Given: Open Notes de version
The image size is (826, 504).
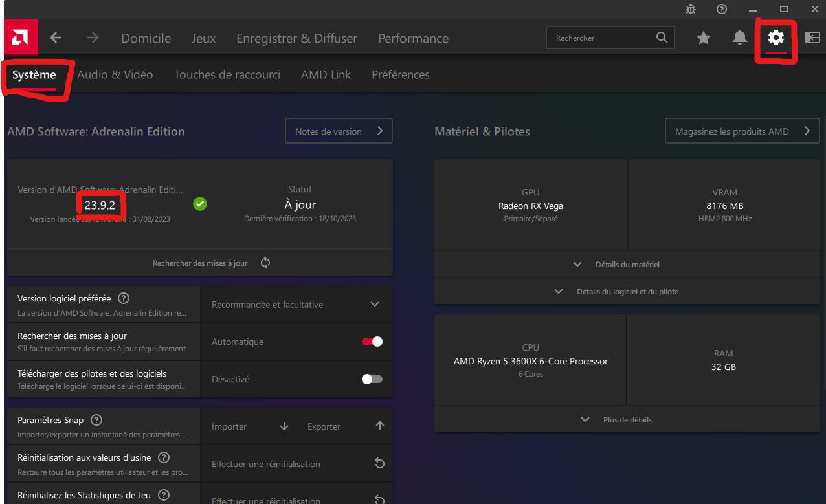Looking at the screenshot, I should [339, 131].
